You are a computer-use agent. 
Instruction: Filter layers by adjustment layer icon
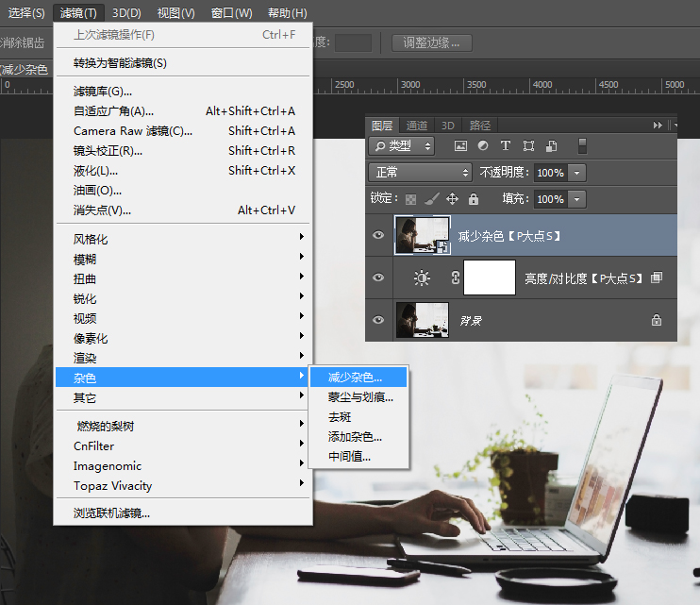click(x=483, y=145)
